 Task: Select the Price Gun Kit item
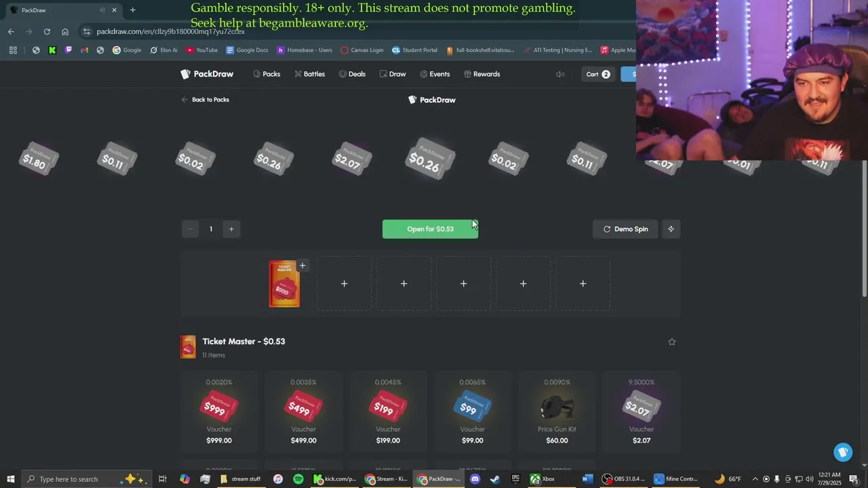point(557,411)
